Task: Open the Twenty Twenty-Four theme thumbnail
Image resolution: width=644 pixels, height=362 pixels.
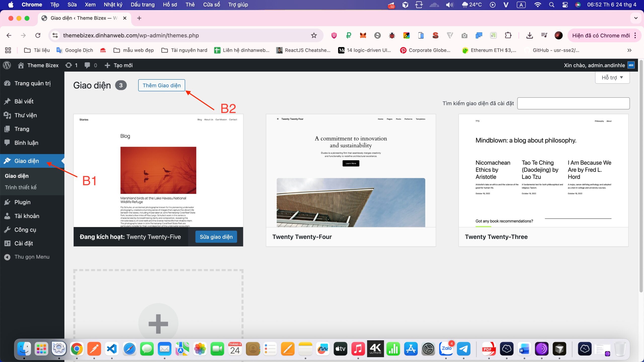Action: pyautogui.click(x=351, y=171)
